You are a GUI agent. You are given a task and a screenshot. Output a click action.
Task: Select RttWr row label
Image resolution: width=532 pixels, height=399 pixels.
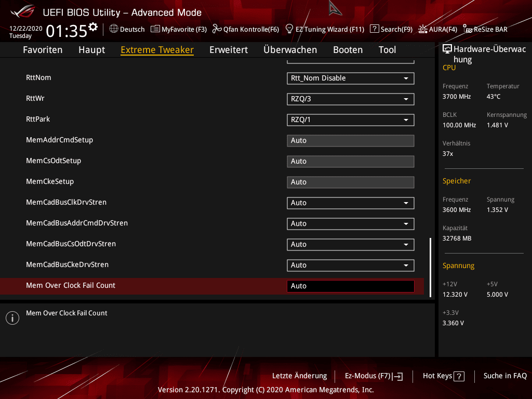click(35, 98)
